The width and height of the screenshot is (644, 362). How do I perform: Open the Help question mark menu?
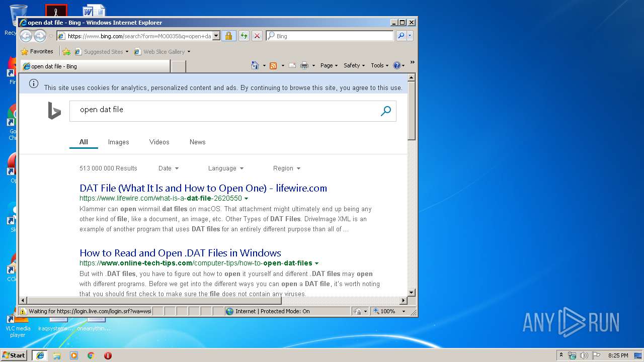pos(398,65)
